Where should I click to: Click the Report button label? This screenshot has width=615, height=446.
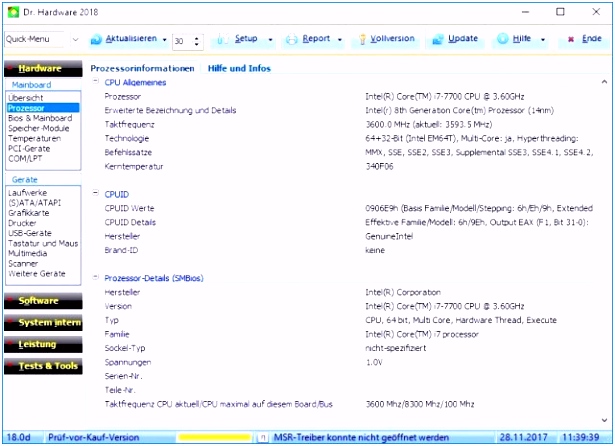coord(316,38)
